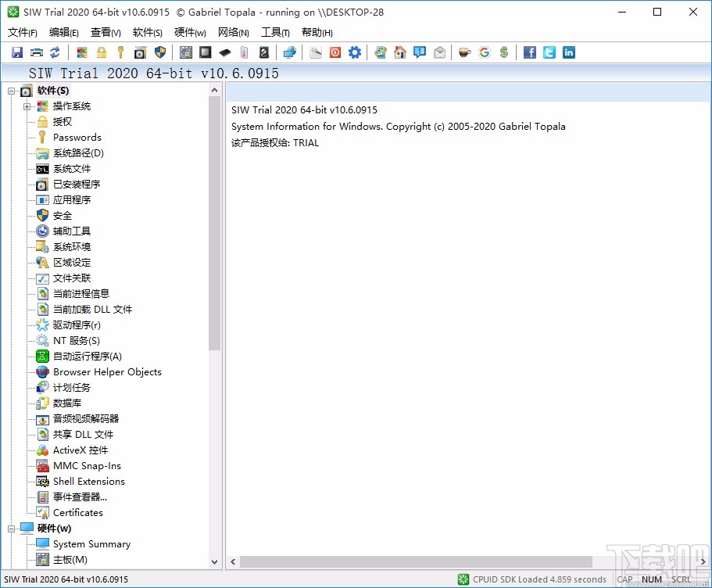
Task: Toggle the NUM indicator in the status bar
Action: tap(652, 579)
